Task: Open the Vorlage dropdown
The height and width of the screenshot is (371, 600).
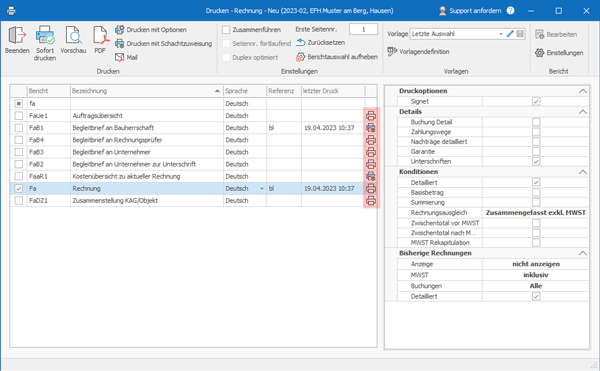Action: pyautogui.click(x=501, y=34)
